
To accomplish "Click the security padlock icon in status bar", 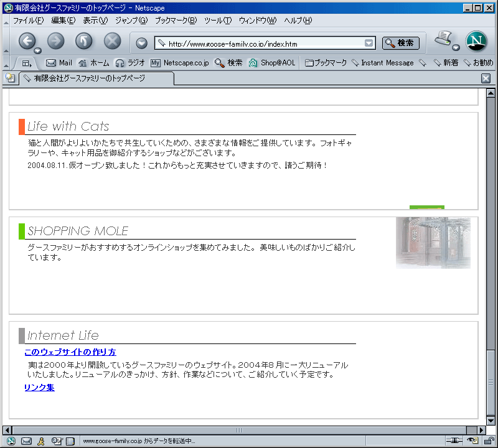I will (x=489, y=441).
